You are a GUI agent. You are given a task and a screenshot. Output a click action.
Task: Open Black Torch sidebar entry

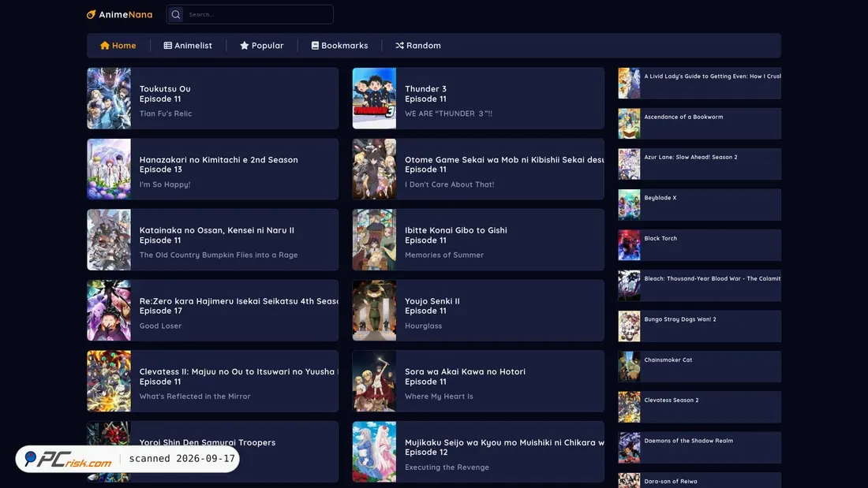point(699,245)
